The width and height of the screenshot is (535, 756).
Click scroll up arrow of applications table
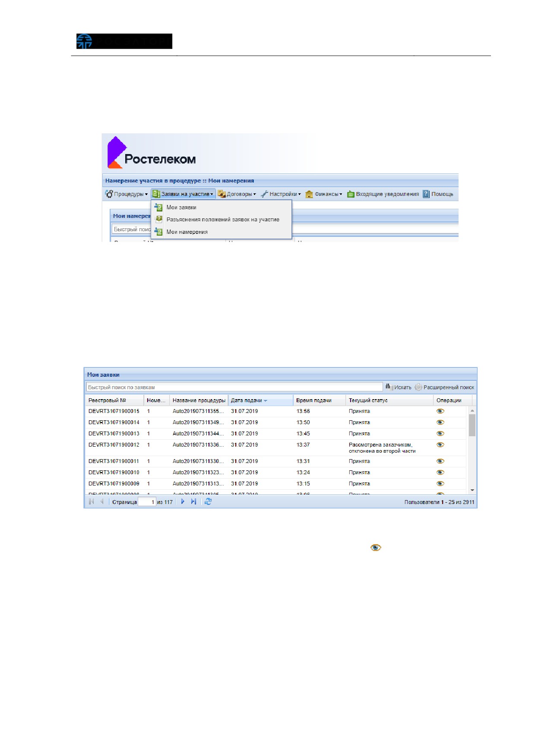point(472,411)
